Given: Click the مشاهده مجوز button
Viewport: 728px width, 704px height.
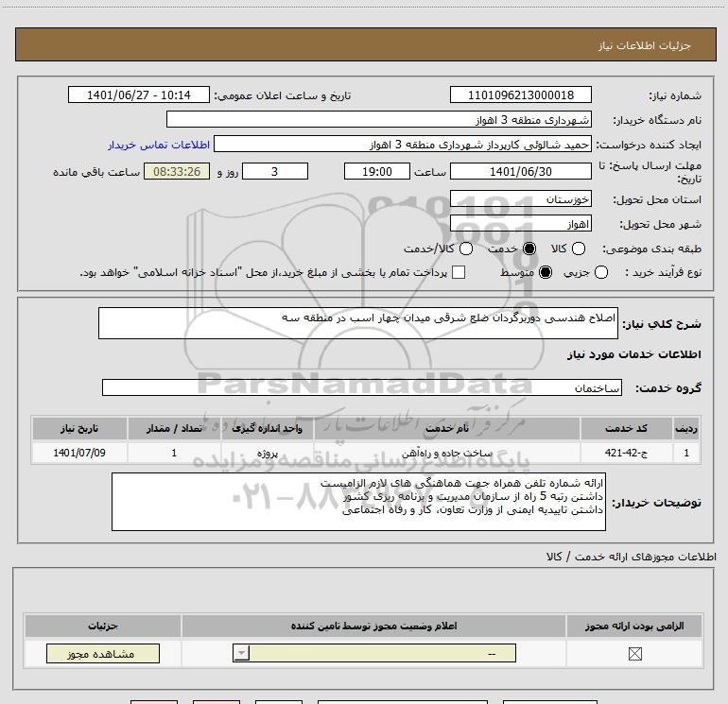Looking at the screenshot, I should tap(103, 653).
